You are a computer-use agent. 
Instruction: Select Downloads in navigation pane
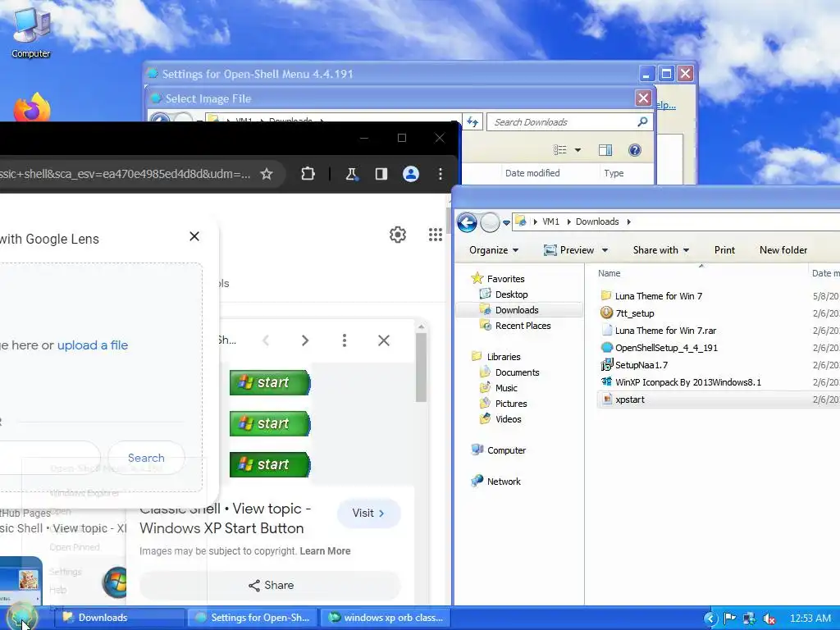point(517,309)
